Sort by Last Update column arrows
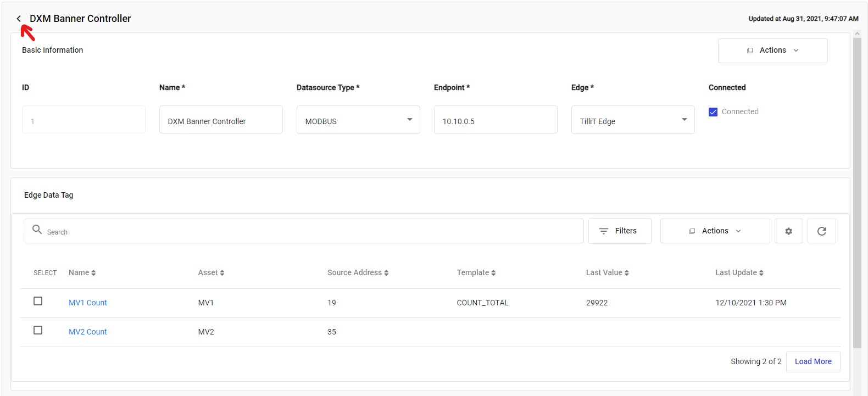Viewport: 868px width, 396px height. coord(761,273)
